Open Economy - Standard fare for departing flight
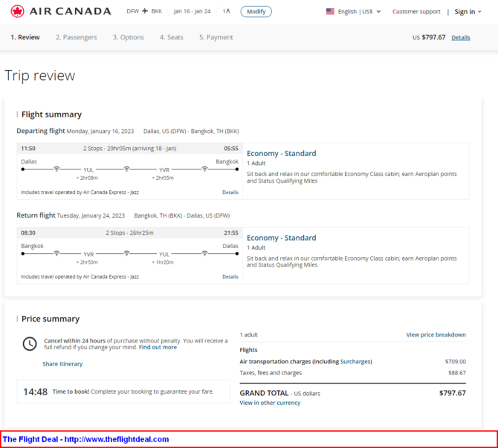Image resolution: width=498 pixels, height=448 pixels. (x=282, y=153)
